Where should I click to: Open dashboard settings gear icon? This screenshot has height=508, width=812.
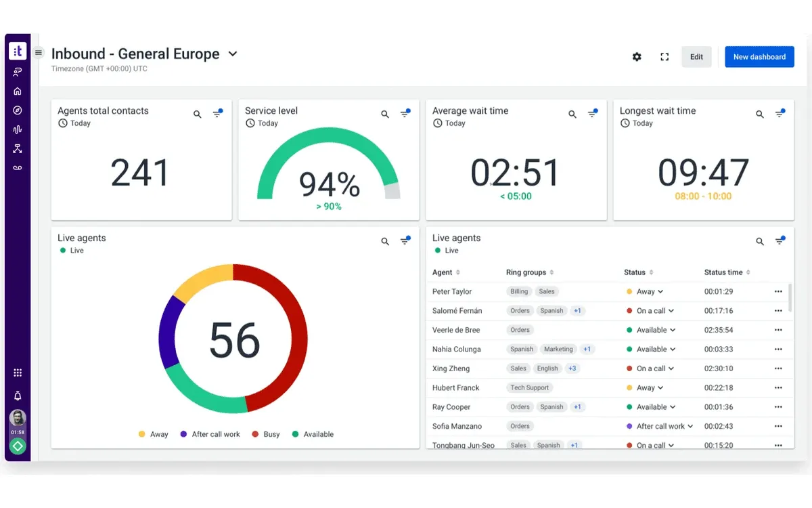pyautogui.click(x=637, y=57)
